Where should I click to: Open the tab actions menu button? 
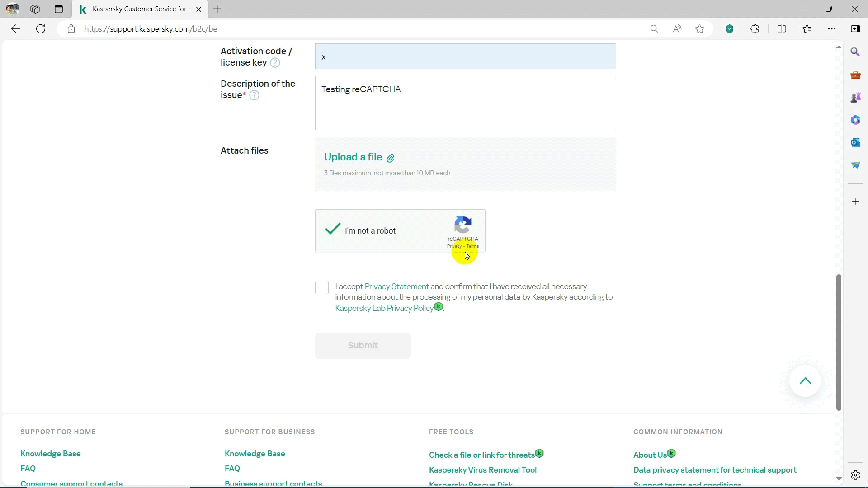pos(58,9)
